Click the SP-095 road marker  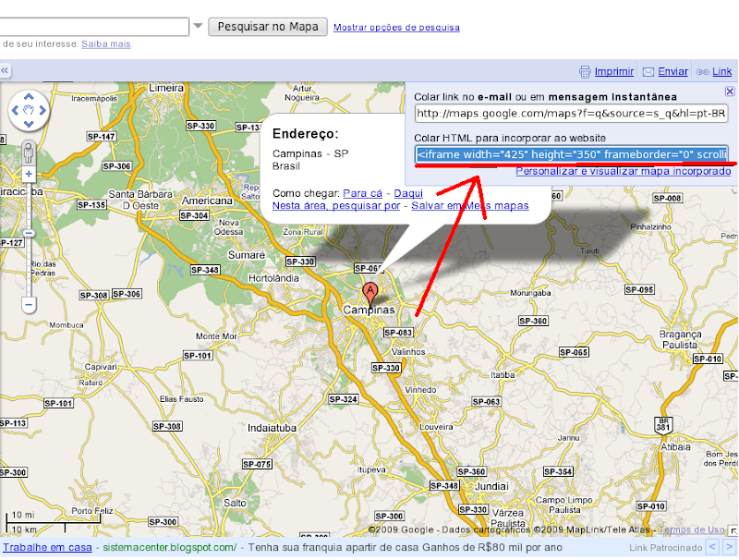pyautogui.click(x=639, y=289)
